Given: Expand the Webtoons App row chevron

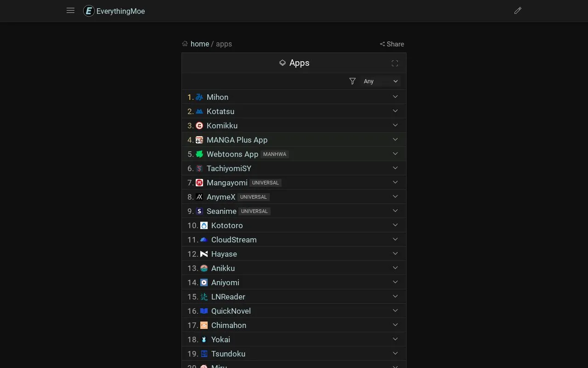Looking at the screenshot, I should (x=395, y=154).
